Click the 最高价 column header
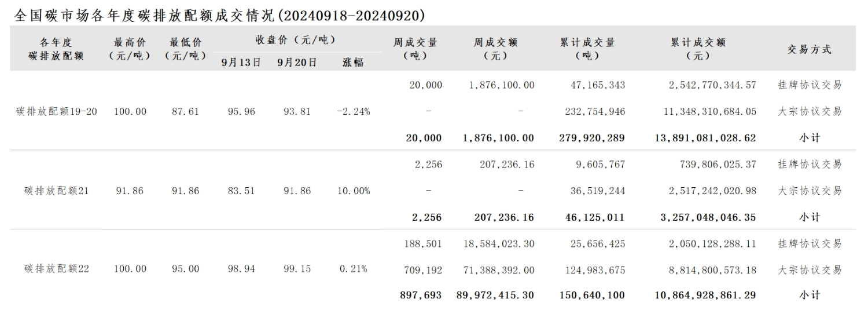 [x=130, y=49]
